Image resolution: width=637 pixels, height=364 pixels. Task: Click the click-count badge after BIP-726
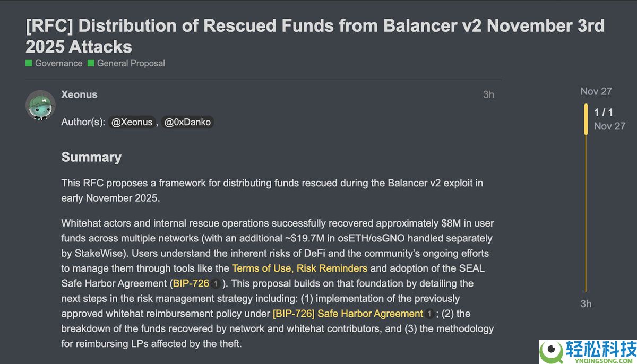[216, 284]
